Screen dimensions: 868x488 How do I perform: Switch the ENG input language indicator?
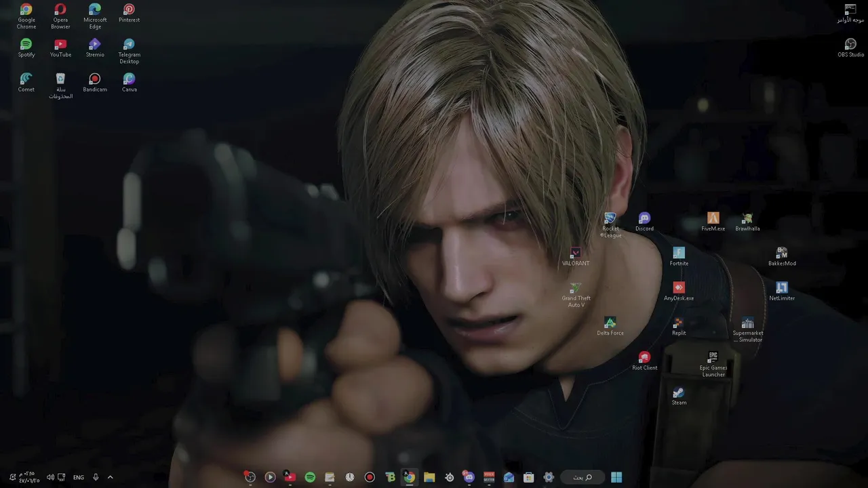pyautogui.click(x=79, y=477)
